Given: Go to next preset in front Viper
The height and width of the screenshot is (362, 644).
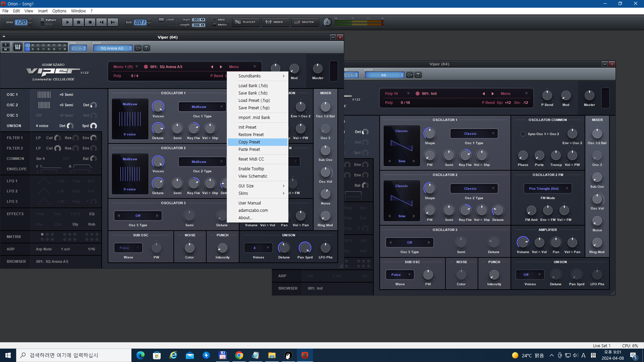Looking at the screenshot, I should [x=221, y=67].
